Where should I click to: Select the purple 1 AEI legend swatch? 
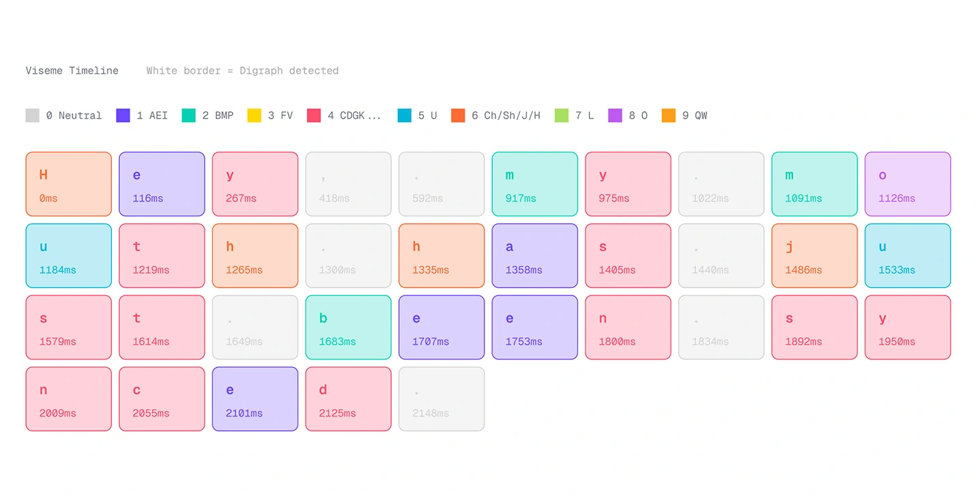(123, 115)
